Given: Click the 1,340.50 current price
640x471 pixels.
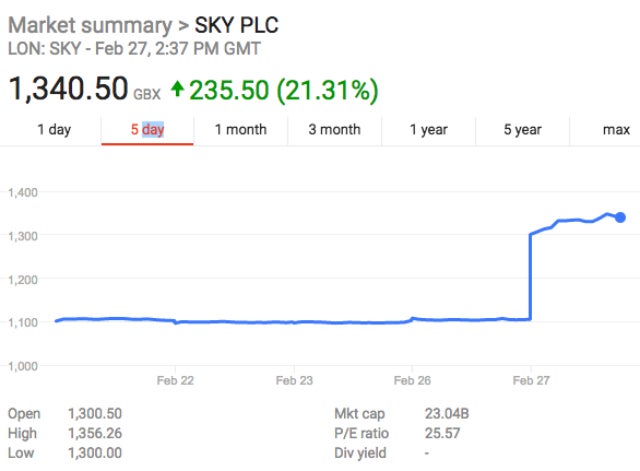Looking at the screenshot, I should [x=68, y=90].
